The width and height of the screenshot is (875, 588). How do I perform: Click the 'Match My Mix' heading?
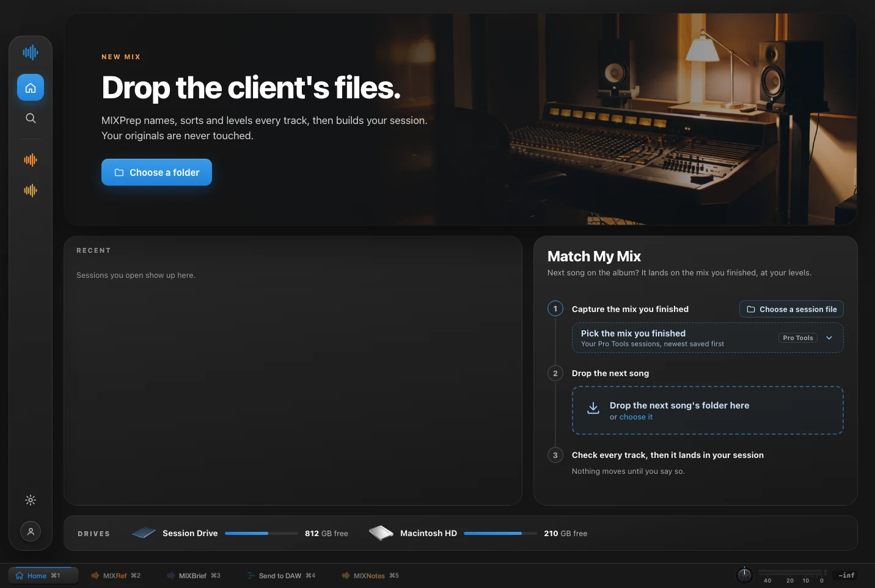(x=594, y=256)
